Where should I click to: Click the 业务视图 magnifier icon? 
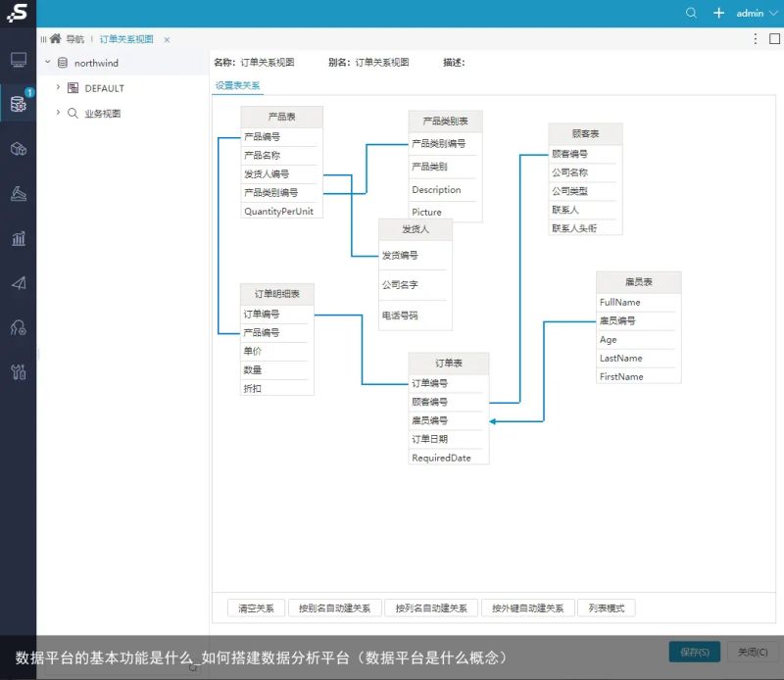tap(73, 113)
